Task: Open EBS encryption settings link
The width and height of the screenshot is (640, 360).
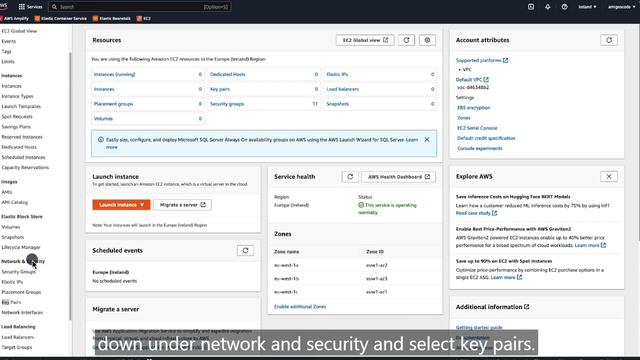Action: (x=474, y=108)
